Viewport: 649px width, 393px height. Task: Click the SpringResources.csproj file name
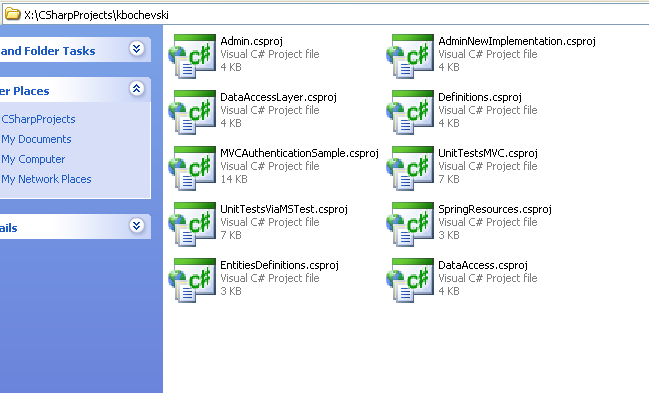(495, 209)
